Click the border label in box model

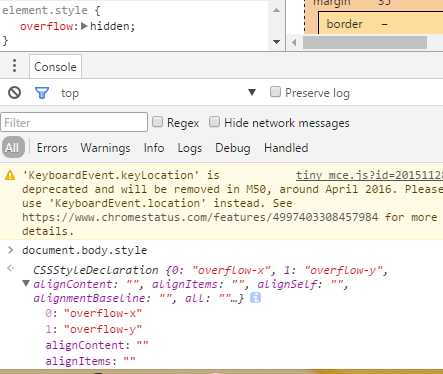pyautogui.click(x=344, y=24)
